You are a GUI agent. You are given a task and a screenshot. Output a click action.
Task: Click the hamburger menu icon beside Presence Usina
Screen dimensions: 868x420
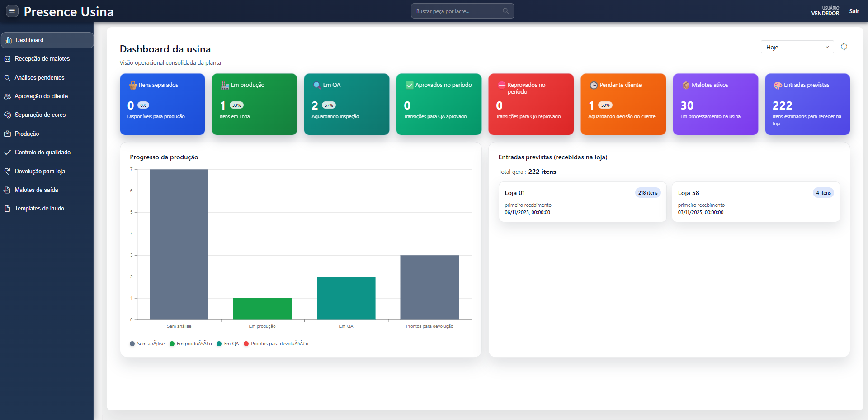[12, 11]
